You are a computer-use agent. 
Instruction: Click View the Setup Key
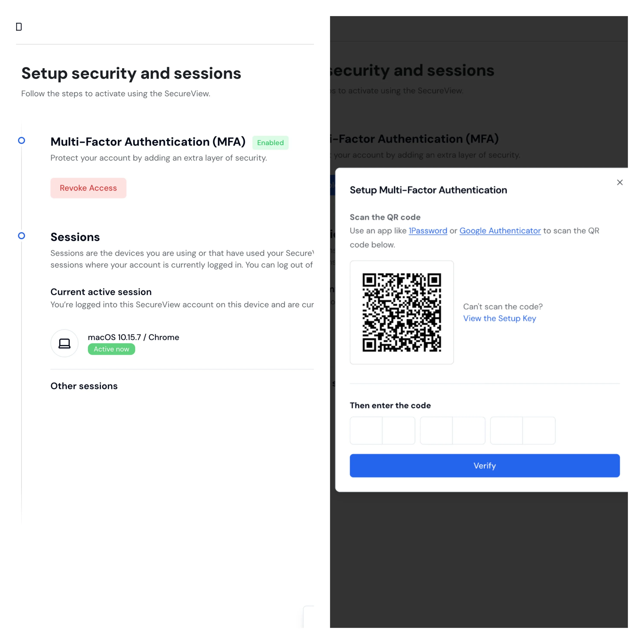pyautogui.click(x=499, y=318)
